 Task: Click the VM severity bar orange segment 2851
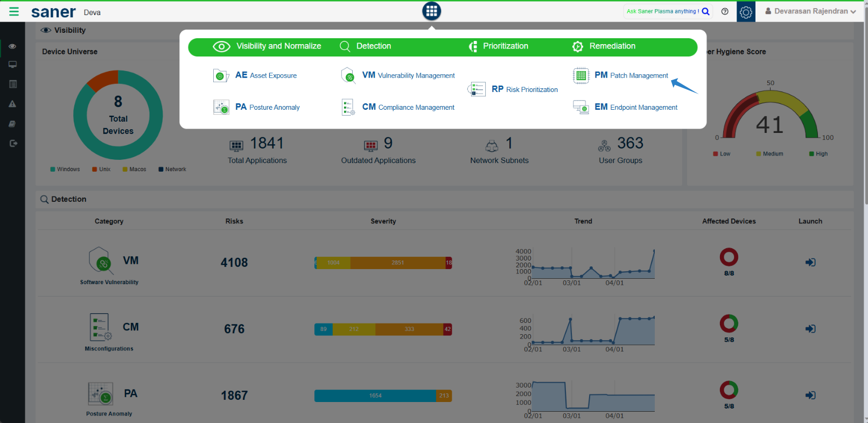(x=397, y=263)
